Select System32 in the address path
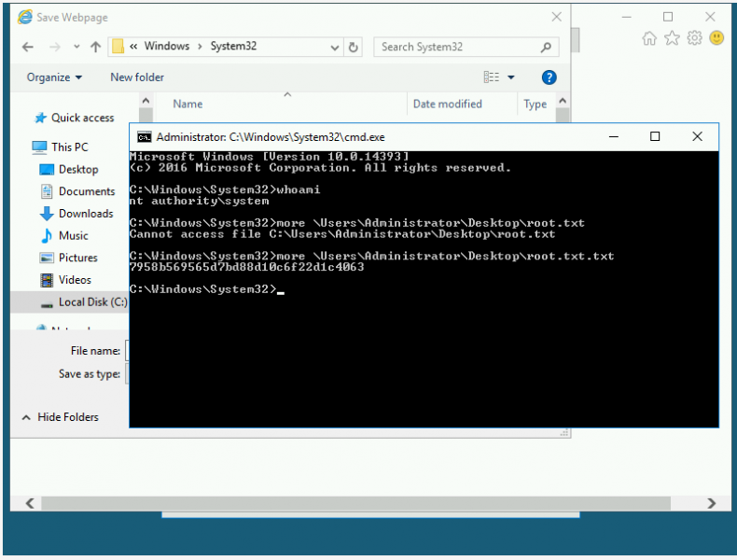737x560 pixels. [233, 46]
